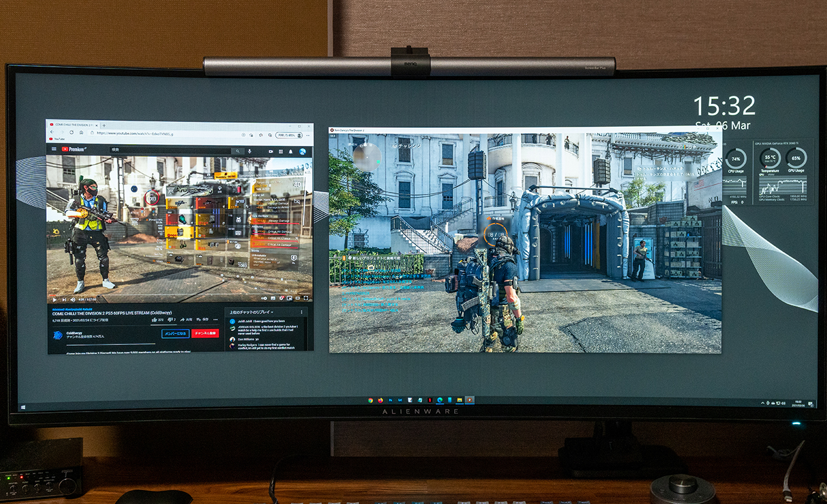Click the red subscribe channel button
The width and height of the screenshot is (827, 504).
tap(205, 333)
